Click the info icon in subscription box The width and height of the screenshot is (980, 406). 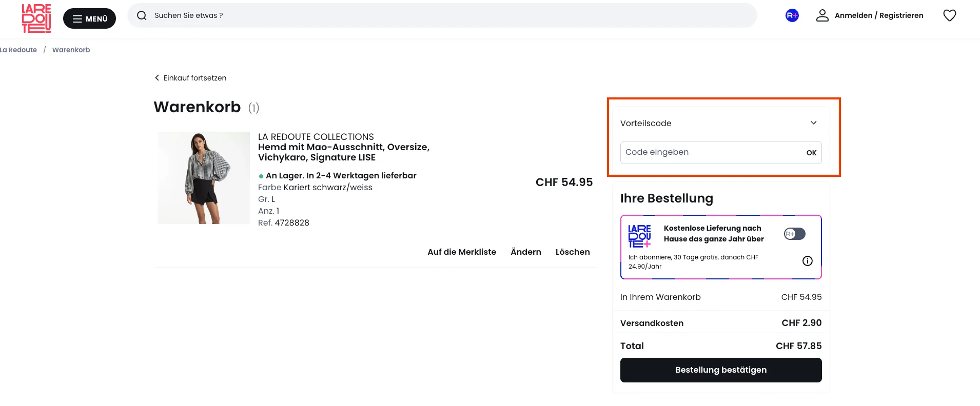tap(808, 261)
